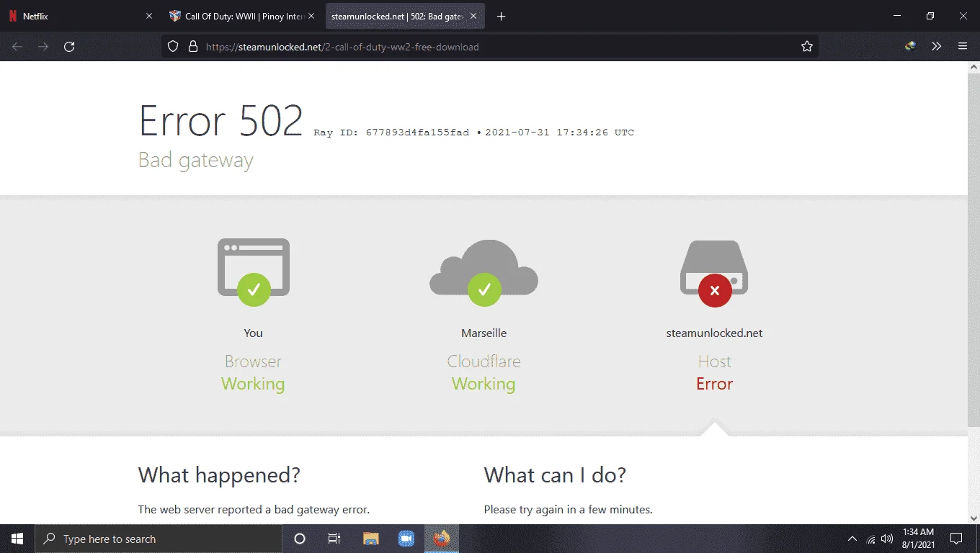980x553 pixels.
Task: Click the Ray ID text
Action: click(391, 132)
